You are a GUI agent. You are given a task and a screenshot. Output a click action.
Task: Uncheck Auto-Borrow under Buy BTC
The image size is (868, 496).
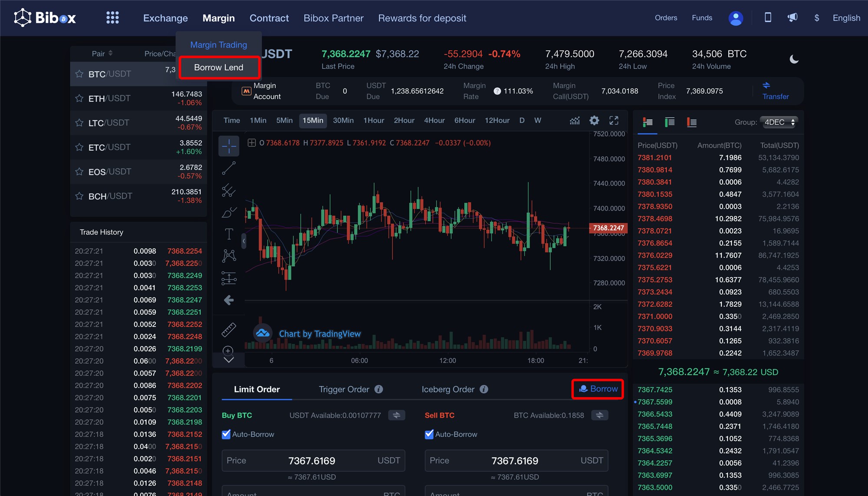pos(226,434)
